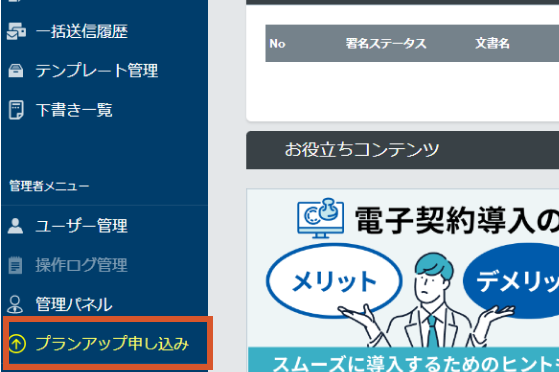This screenshot has width=559, height=372.
Task: Click the No column header
Action: (x=277, y=44)
